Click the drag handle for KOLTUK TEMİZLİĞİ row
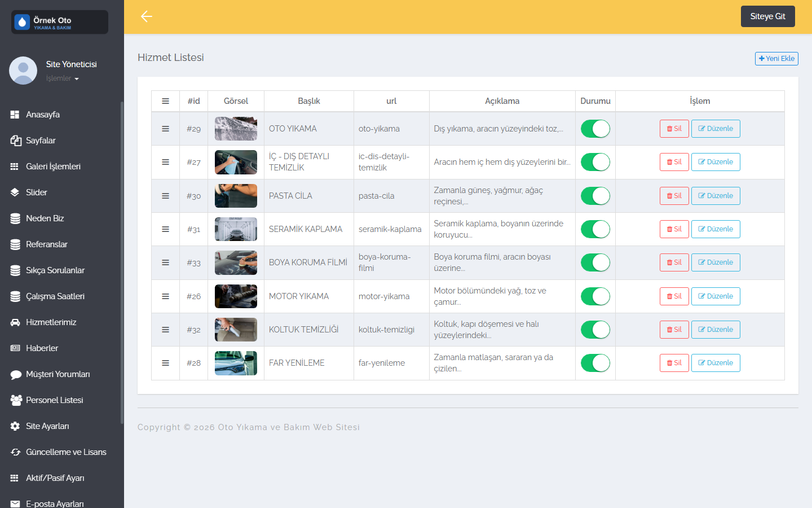The width and height of the screenshot is (812, 508). pyautogui.click(x=165, y=330)
